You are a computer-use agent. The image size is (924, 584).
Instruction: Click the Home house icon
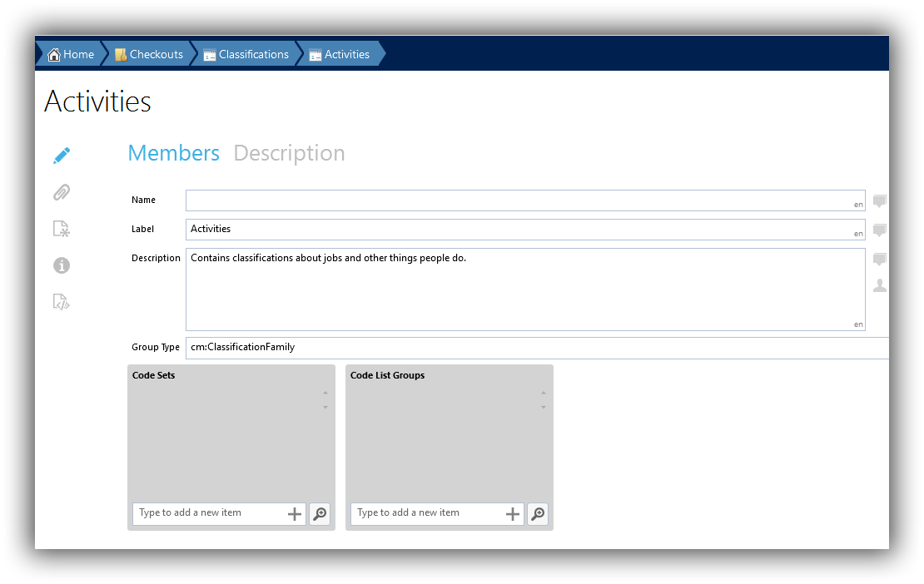pyautogui.click(x=53, y=55)
